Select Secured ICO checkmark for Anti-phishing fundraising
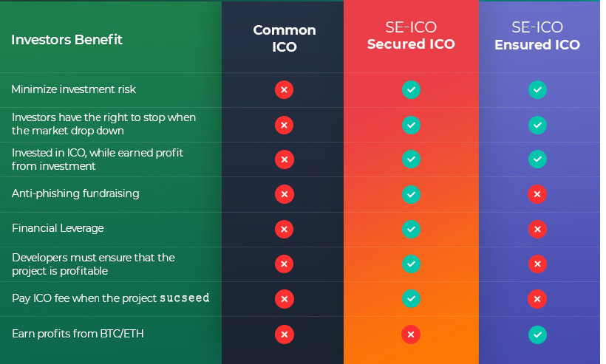This screenshot has width=606, height=364. coord(411,194)
